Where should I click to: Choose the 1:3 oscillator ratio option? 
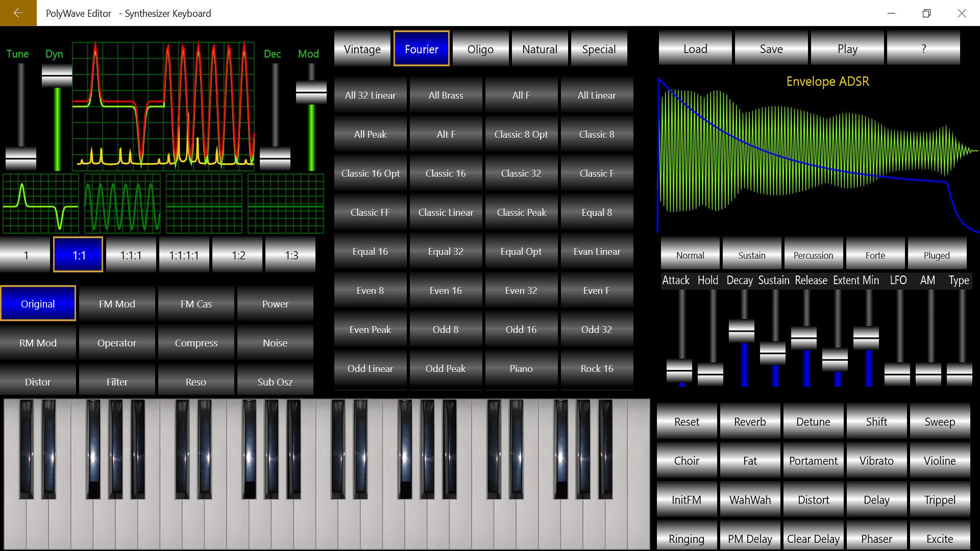pyautogui.click(x=291, y=255)
